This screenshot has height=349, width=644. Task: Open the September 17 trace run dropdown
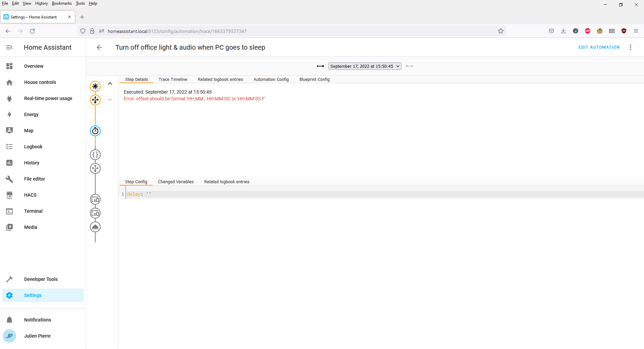pos(365,66)
